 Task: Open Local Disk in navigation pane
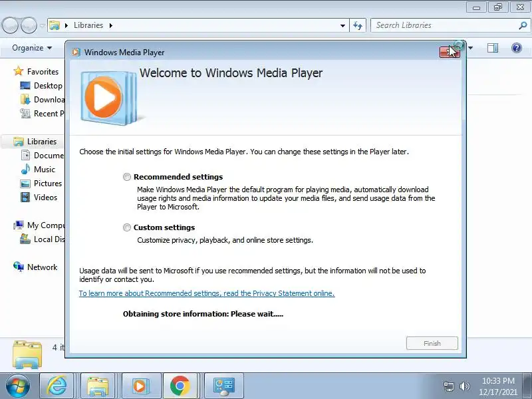49,239
